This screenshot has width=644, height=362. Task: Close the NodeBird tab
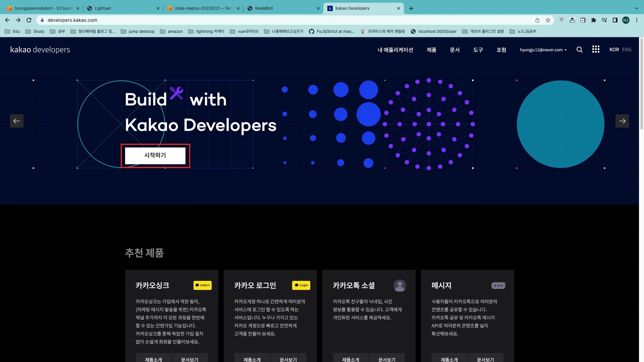[318, 8]
